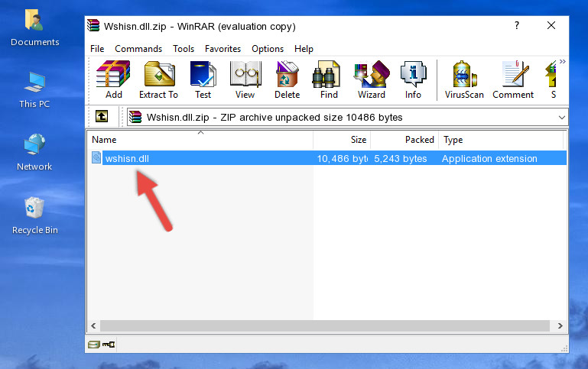Screen dimensions: 588x369
Task: Expand hidden toolbar buttons chevron
Action: coord(562,61)
